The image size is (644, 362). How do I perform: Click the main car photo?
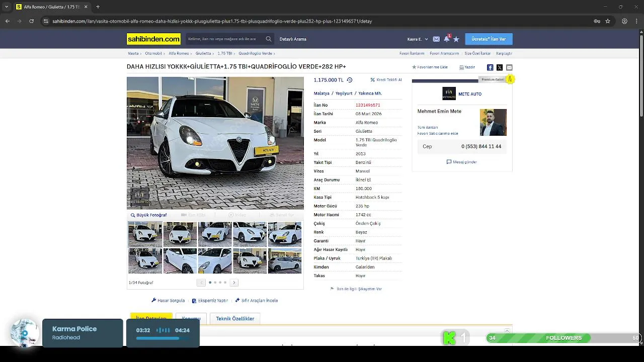coord(215,143)
